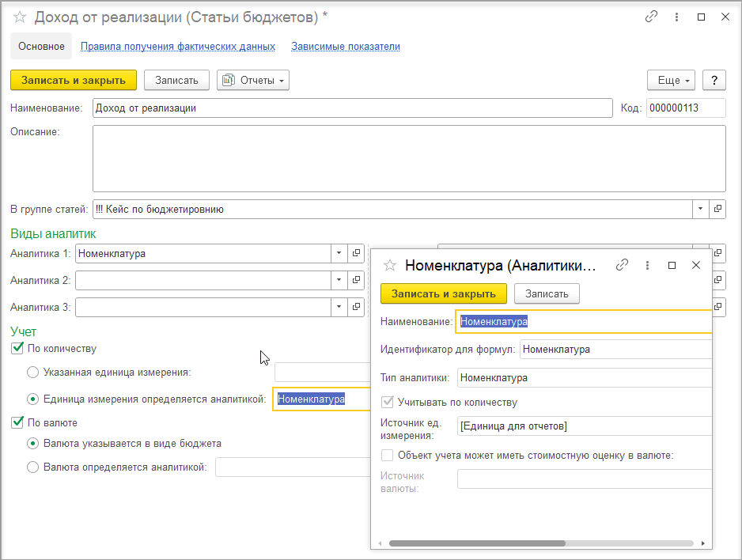This screenshot has width=742, height=560.
Task: Expand the В группе статей dropdown
Action: click(701, 210)
